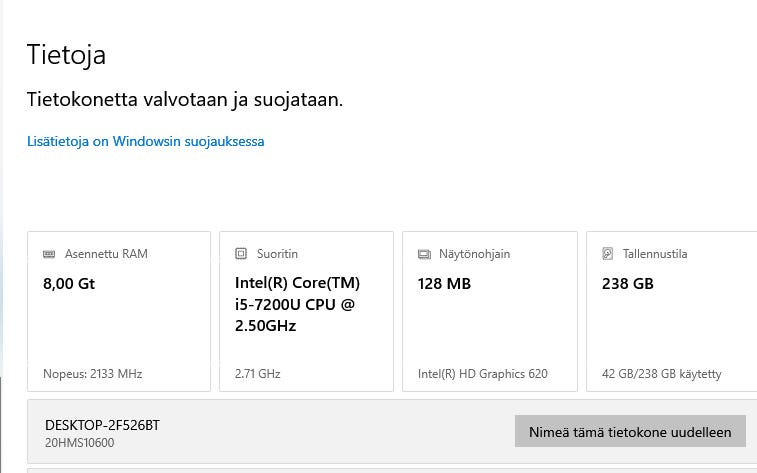Screen dimensions: 757x473
Task: Click the processor chip icon beside Suoritin
Action: (x=241, y=253)
